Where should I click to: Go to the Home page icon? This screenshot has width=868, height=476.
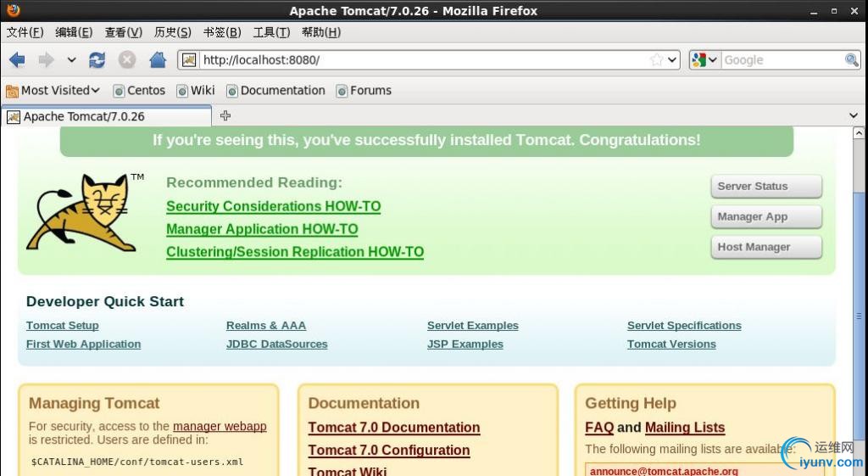158,60
